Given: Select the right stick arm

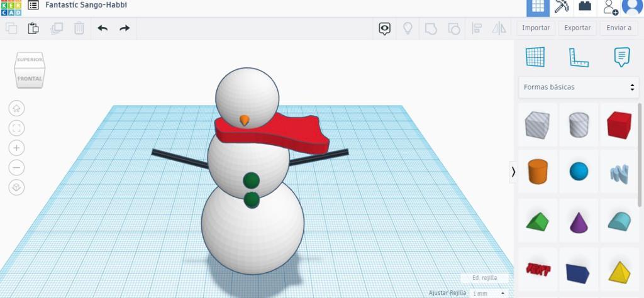Looking at the screenshot, I should 319,158.
